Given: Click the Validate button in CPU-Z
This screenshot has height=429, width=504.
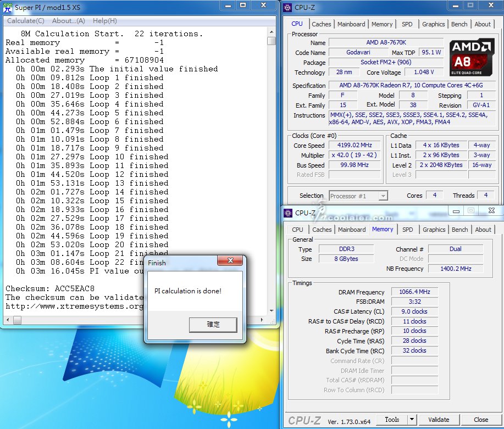Looking at the screenshot, I should coord(439,419).
